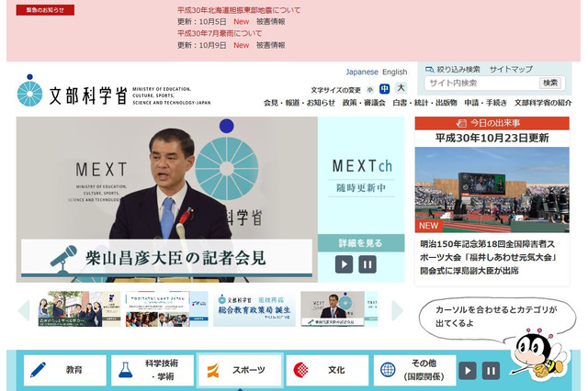
Task: Play the category bar rotation
Action: 468,371
